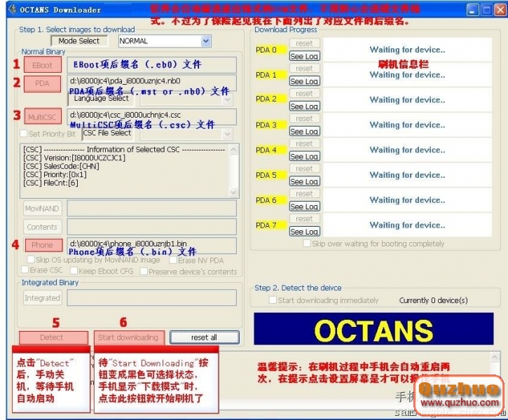The height and width of the screenshot is (420, 508).
Task: Click the Contents button
Action: click(42, 227)
